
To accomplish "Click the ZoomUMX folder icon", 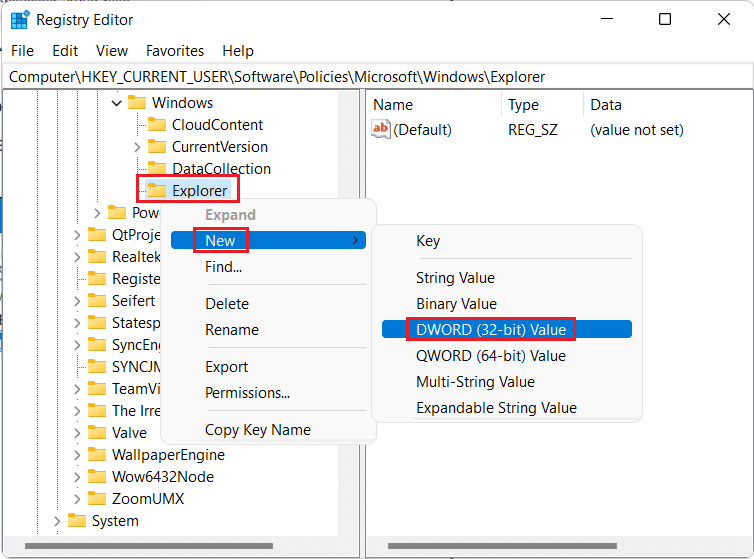I will [97, 498].
